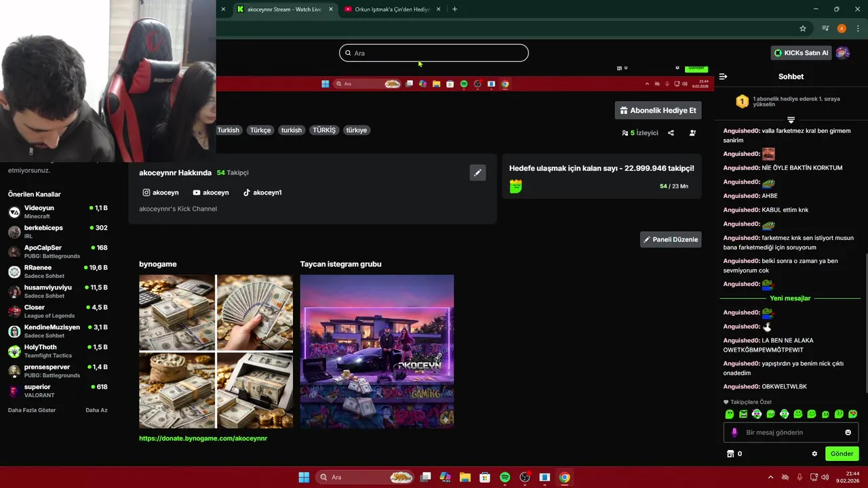Image resolution: width=868 pixels, height=488 pixels.
Task: Click the Abonelik Hediye Et button
Action: (658, 110)
